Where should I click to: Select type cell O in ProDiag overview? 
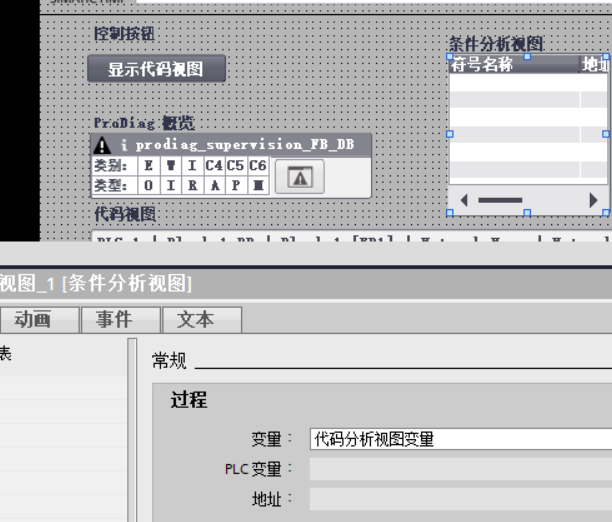(x=149, y=185)
